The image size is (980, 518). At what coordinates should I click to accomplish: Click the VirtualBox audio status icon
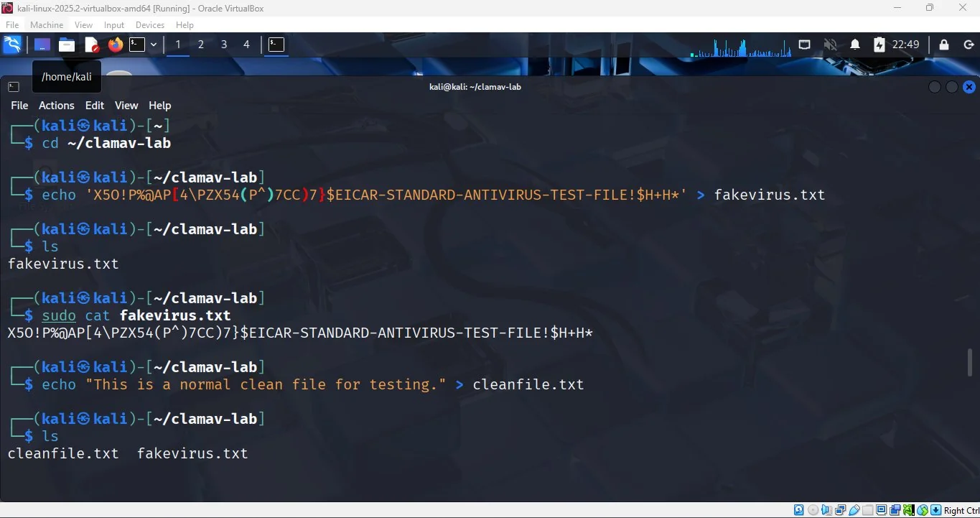(x=826, y=510)
